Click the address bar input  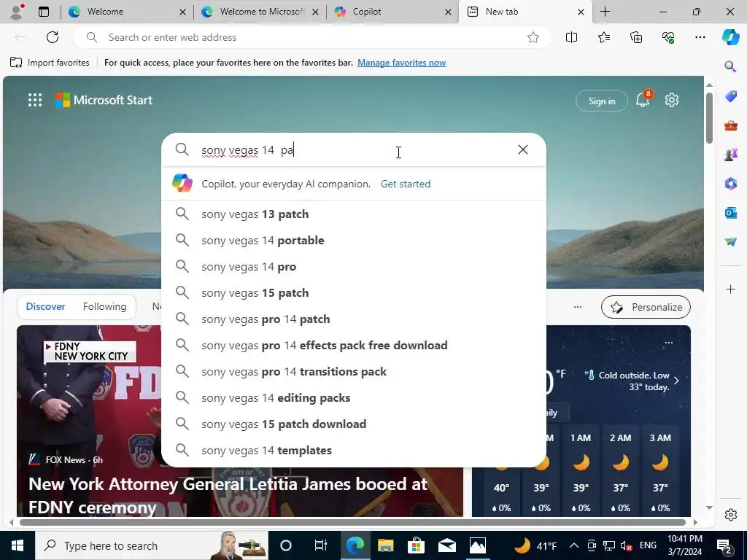(x=312, y=37)
